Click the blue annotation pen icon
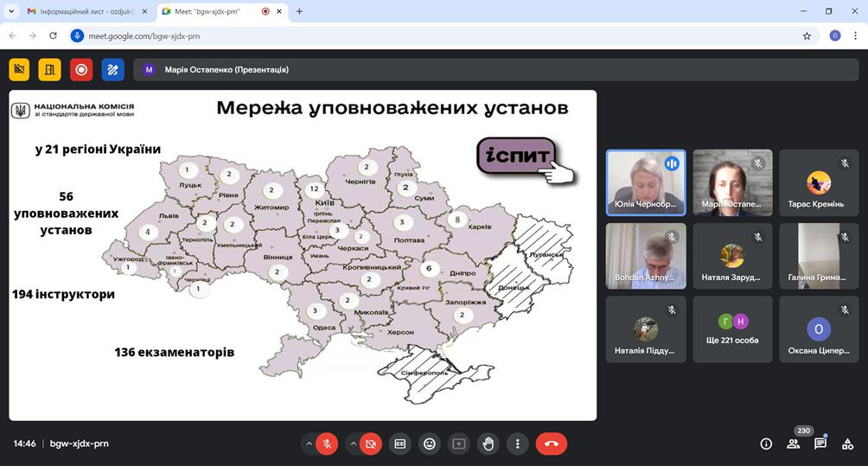This screenshot has height=466, width=868. click(112, 70)
